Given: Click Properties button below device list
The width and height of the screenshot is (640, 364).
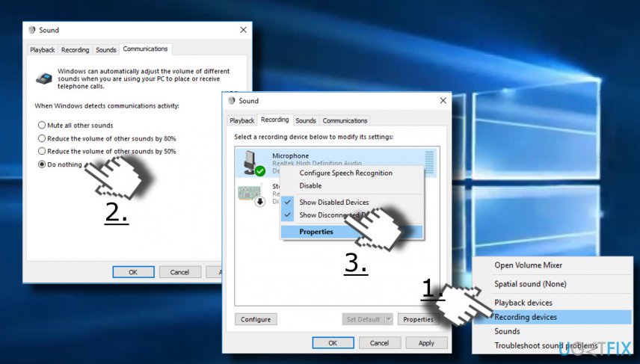Looking at the screenshot, I should pyautogui.click(x=419, y=319).
